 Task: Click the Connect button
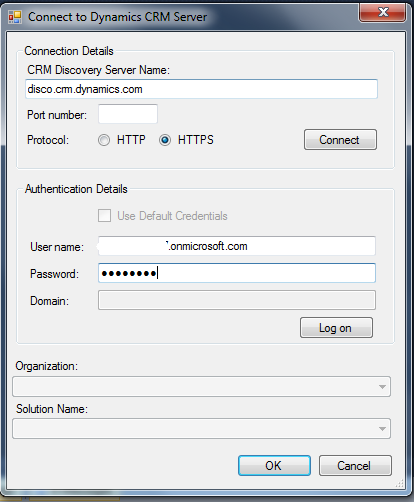point(340,140)
